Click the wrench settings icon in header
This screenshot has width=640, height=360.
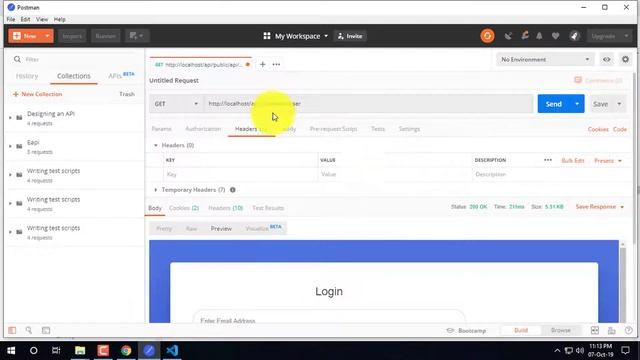pyautogui.click(x=525, y=36)
